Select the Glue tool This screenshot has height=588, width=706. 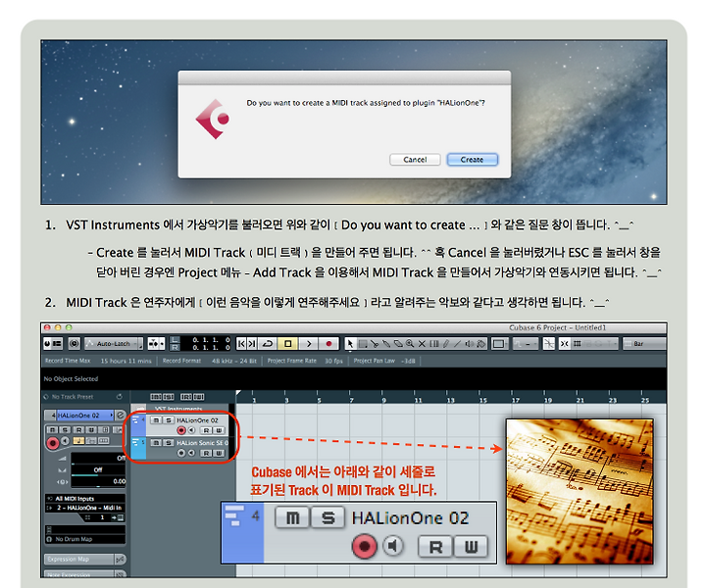coord(386,344)
